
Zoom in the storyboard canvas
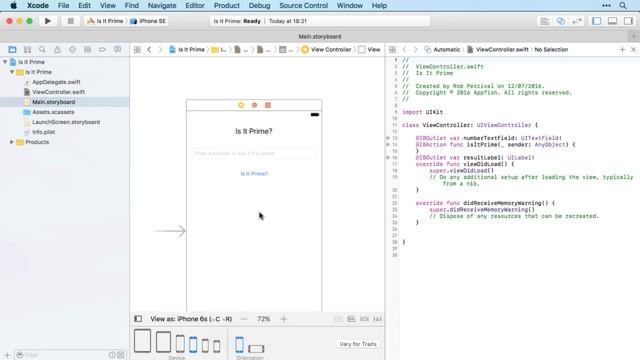[x=283, y=319]
